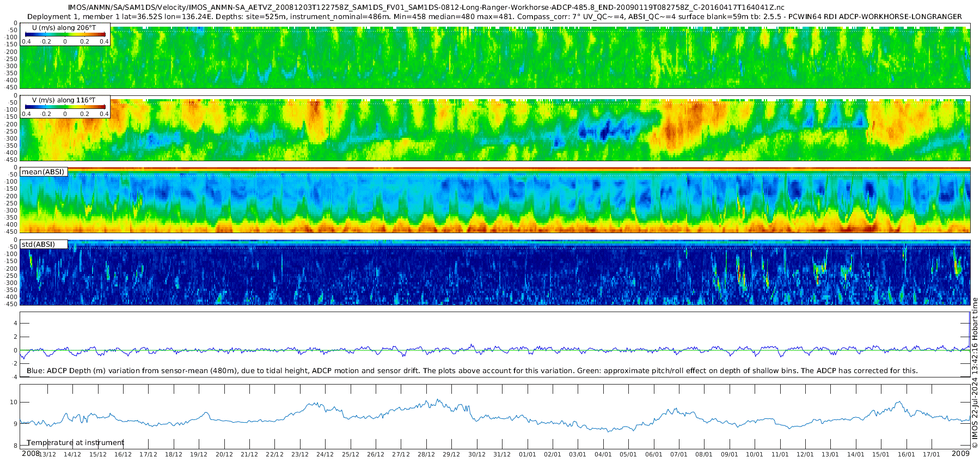The width and height of the screenshot is (980, 463).
Task: Click the '24/12' date tick label
Action: point(326,455)
